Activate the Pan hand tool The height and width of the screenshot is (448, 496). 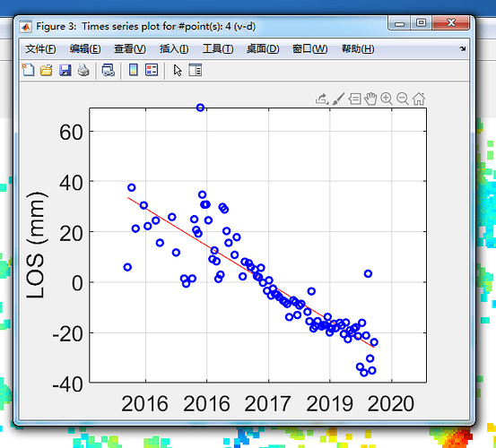tap(370, 99)
